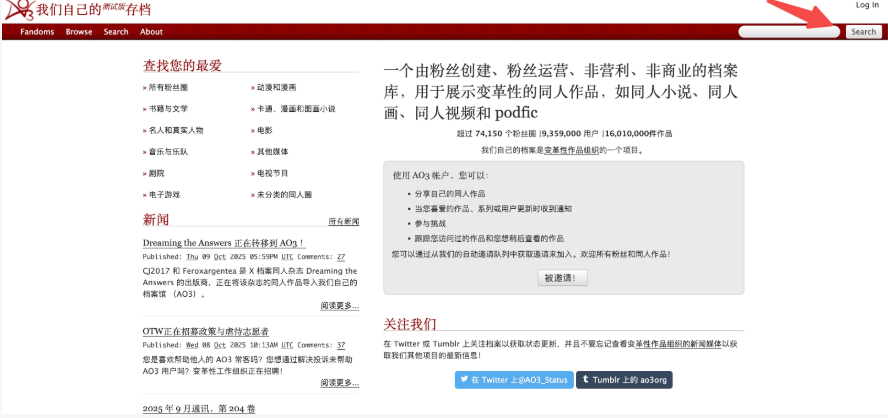Click the Log In link
The width and height of the screenshot is (888, 418).
tap(867, 5)
